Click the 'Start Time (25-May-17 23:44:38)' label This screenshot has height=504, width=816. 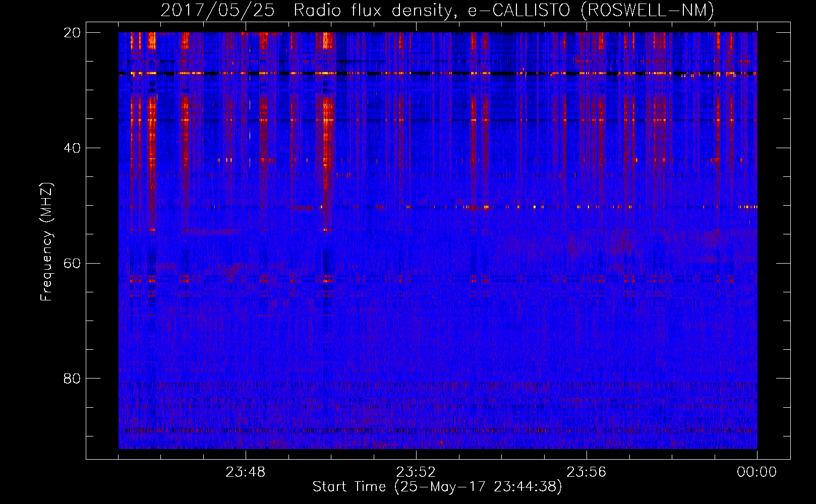click(437, 487)
